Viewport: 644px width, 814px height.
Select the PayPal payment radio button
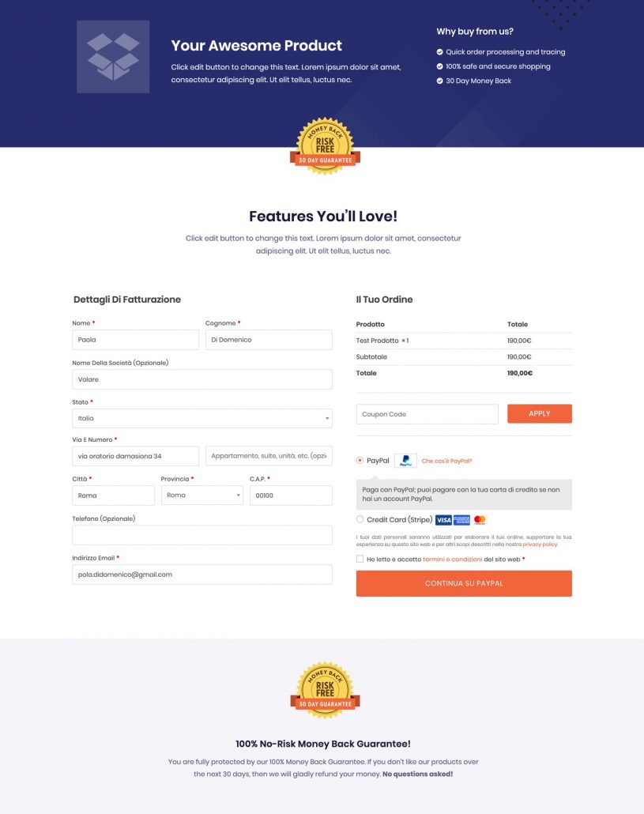pos(360,461)
